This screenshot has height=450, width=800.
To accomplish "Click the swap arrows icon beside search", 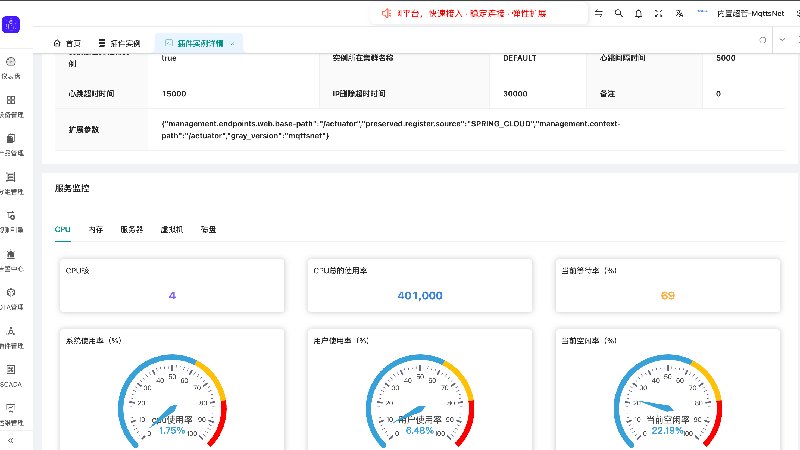I will 598,13.
